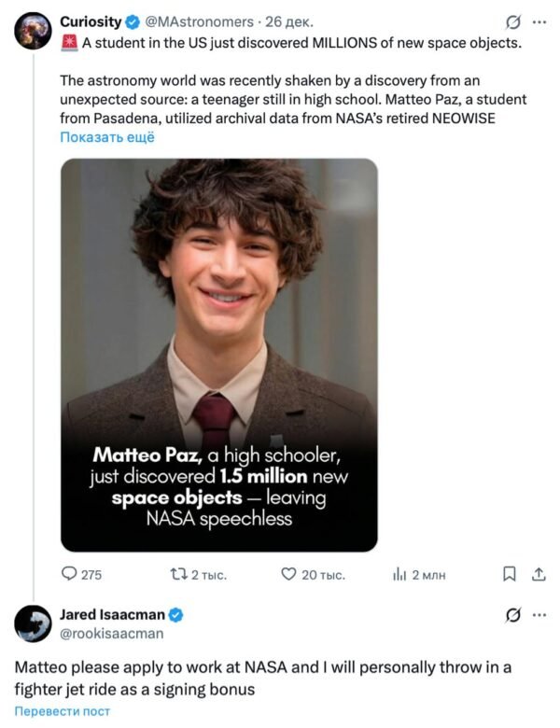Image resolution: width=560 pixels, height=728 pixels.
Task: Share the Curiosity post
Action: coord(539,574)
